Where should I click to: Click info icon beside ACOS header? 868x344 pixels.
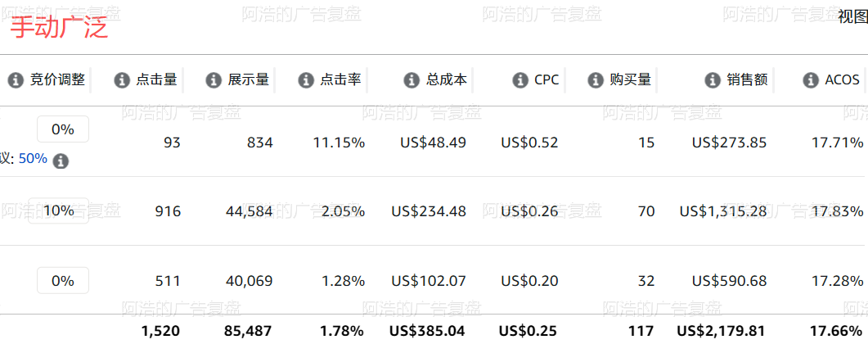coord(811,80)
